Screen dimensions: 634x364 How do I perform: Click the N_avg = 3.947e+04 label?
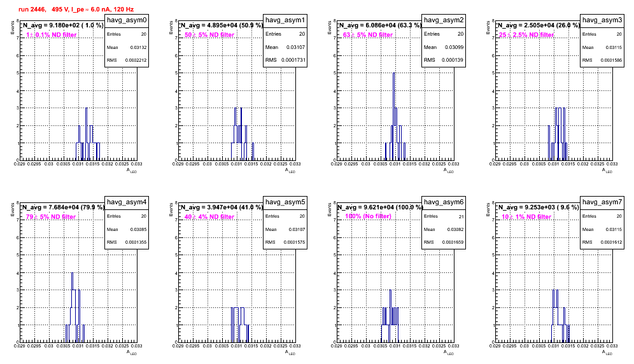(x=221, y=207)
